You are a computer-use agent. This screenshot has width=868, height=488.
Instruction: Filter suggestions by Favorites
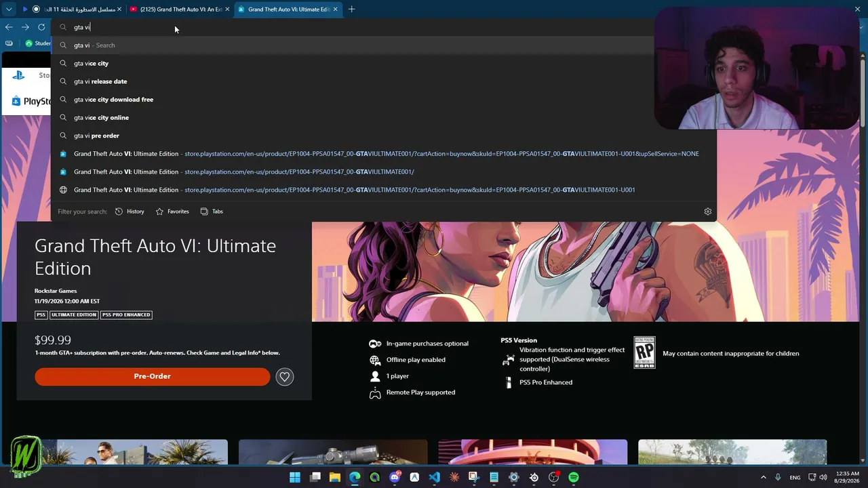coord(172,211)
